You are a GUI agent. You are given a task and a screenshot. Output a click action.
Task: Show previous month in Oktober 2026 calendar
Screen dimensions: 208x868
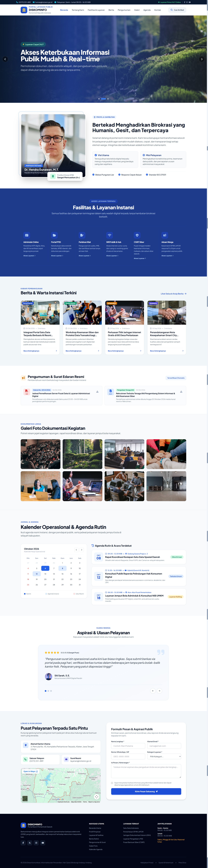coord(76,550)
